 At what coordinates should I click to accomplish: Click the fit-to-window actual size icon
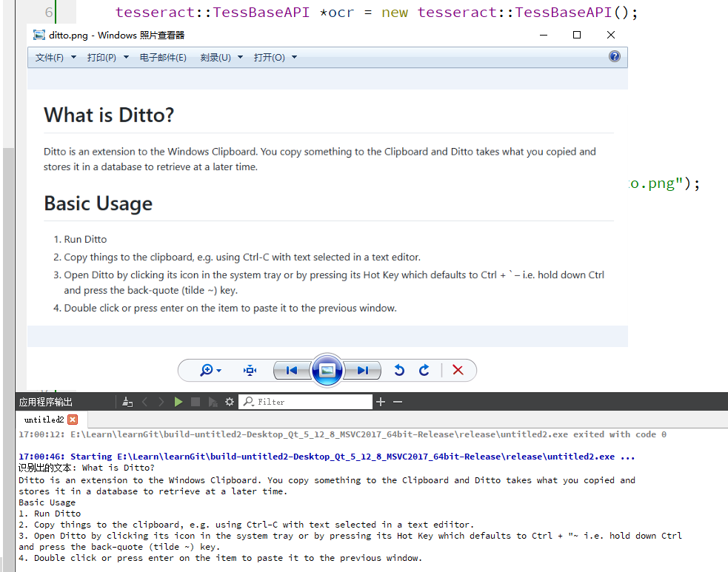250,370
